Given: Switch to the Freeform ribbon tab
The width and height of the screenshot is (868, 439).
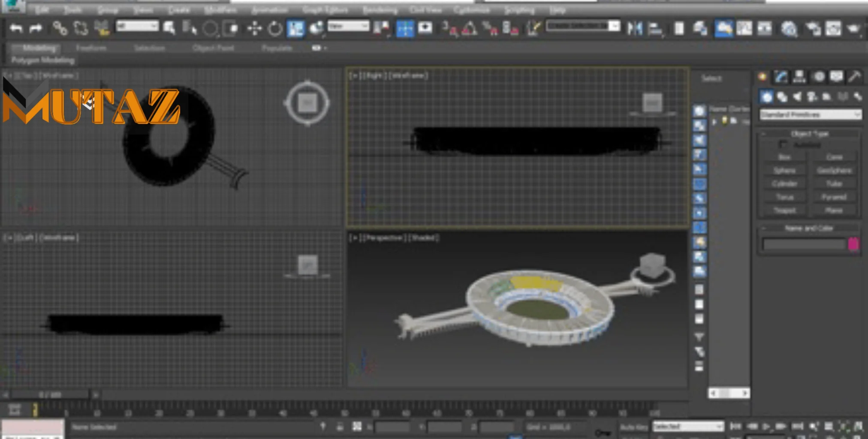Looking at the screenshot, I should click(91, 48).
